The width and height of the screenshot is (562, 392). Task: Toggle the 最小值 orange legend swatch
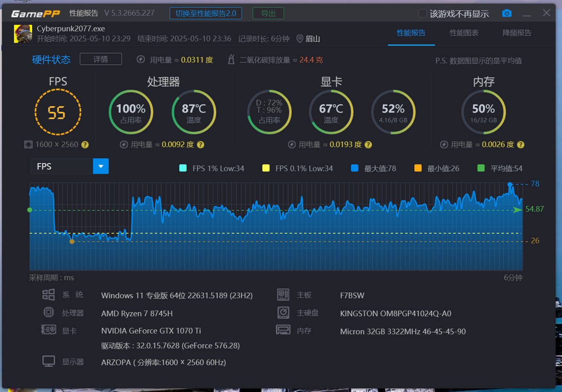[418, 168]
